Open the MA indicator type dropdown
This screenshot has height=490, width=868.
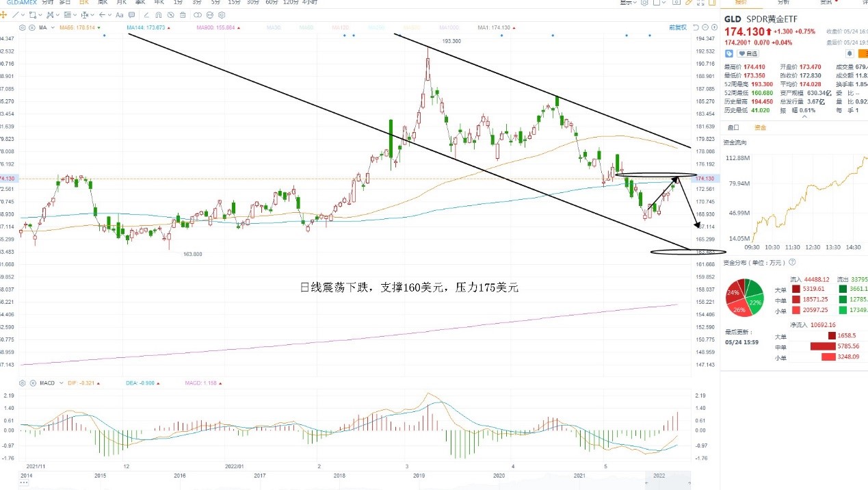(53, 27)
